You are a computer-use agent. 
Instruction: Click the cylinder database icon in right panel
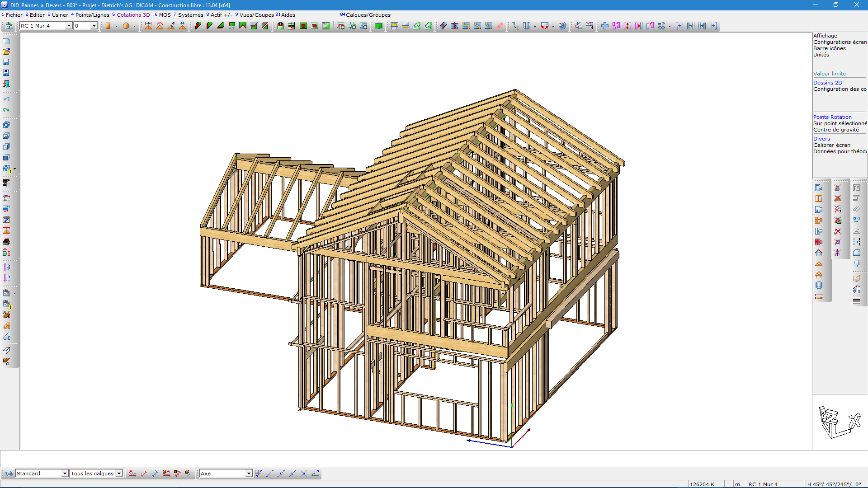(819, 286)
